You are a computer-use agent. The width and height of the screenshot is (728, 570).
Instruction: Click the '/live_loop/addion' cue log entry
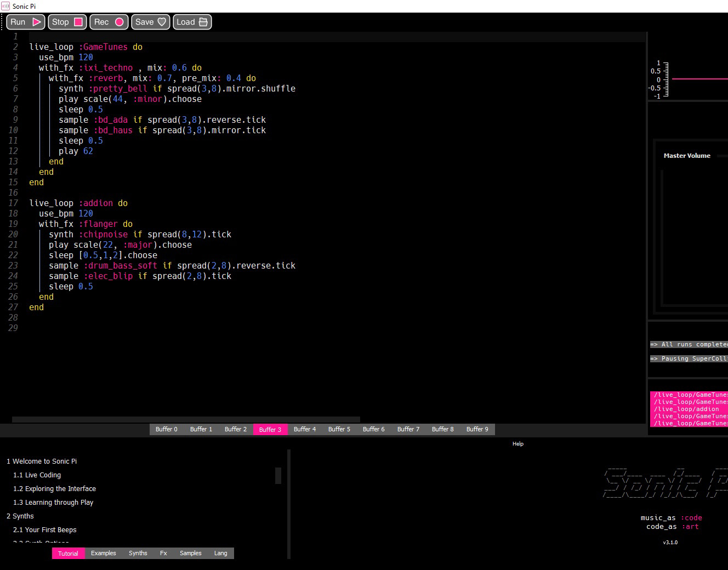click(x=686, y=409)
